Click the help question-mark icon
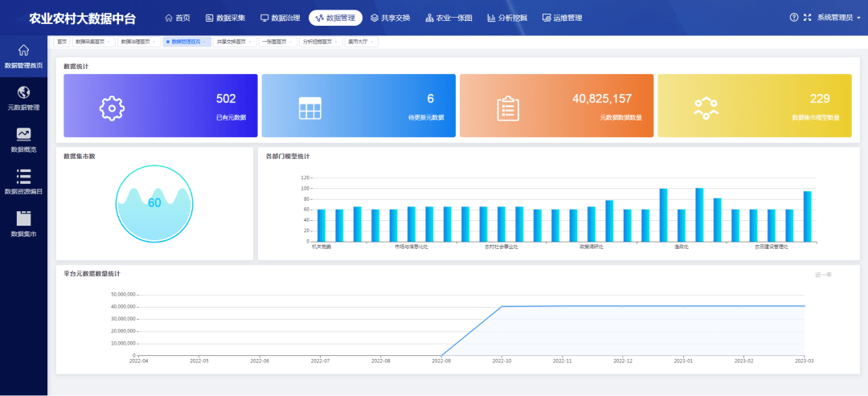This screenshot has width=868, height=396. (794, 17)
